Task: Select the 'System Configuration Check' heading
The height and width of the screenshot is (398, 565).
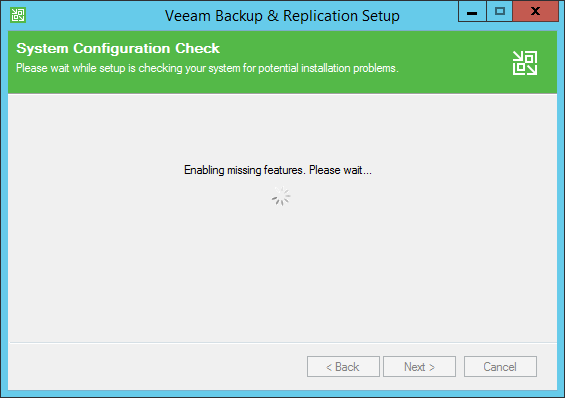Action: tap(118, 48)
